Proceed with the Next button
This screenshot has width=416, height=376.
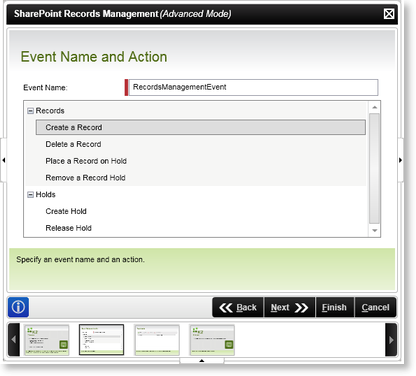click(289, 307)
